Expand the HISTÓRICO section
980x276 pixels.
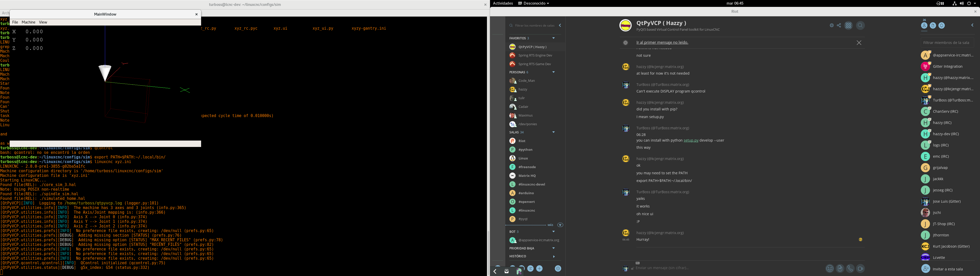[554, 257]
